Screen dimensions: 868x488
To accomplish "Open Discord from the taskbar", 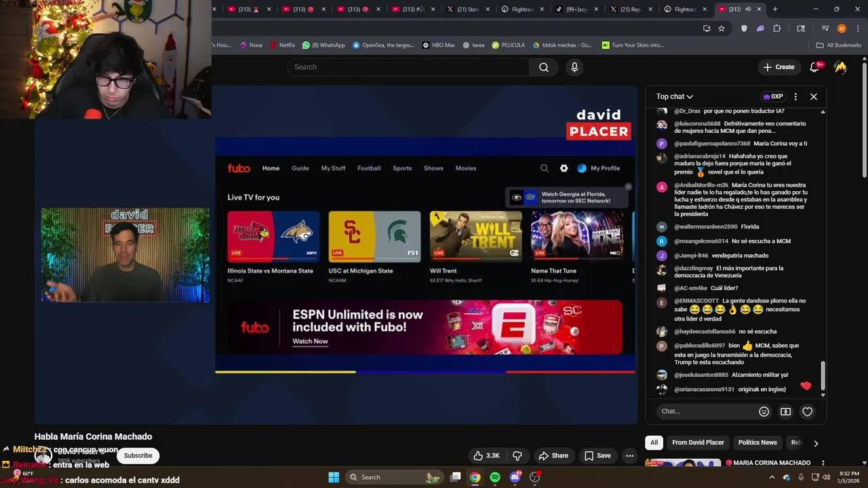I will click(515, 477).
